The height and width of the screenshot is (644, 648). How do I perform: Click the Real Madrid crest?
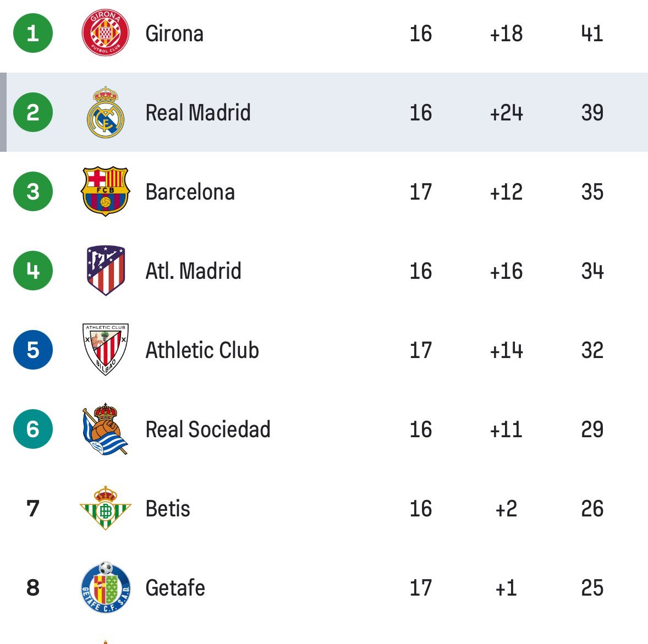tap(106, 112)
